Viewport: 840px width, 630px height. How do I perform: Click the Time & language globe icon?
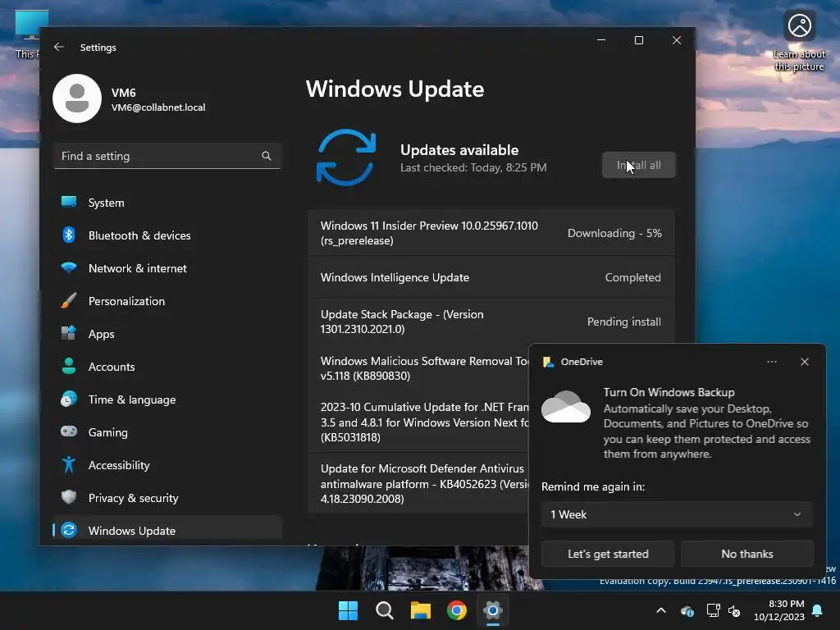tap(69, 399)
